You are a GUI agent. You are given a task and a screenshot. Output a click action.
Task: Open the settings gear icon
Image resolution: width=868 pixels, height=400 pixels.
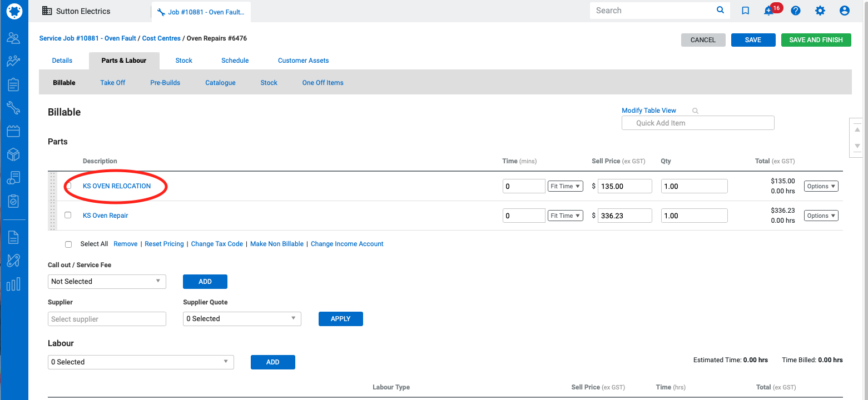[x=820, y=11]
